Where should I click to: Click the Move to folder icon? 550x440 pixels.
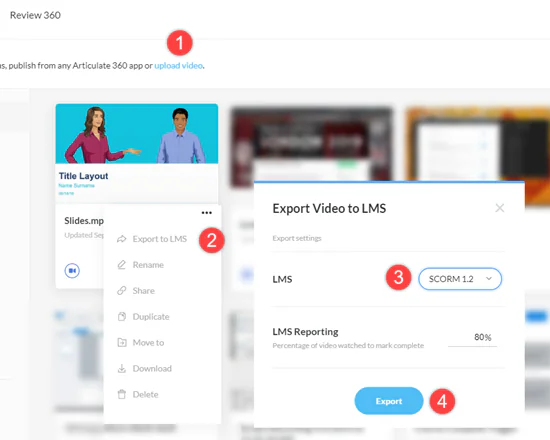(121, 342)
